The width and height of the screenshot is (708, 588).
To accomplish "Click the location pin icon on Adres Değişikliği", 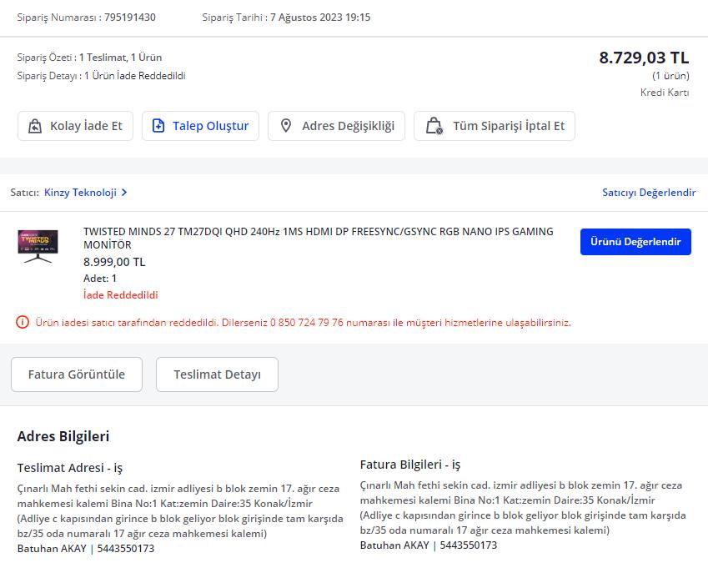I will pyautogui.click(x=288, y=125).
